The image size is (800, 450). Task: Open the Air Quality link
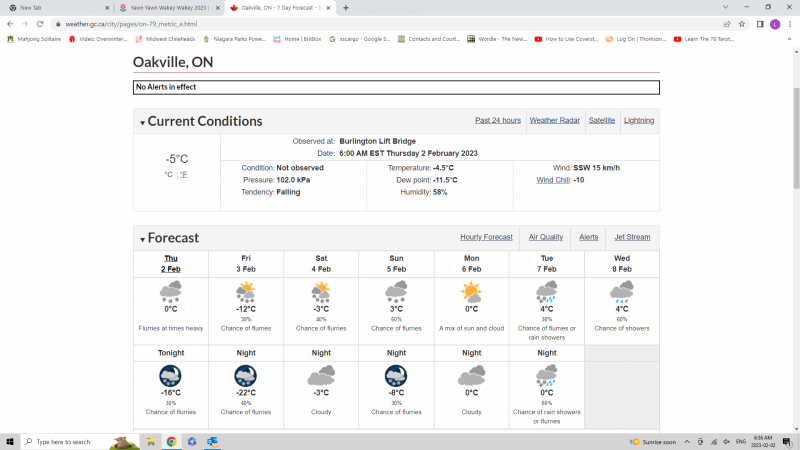click(545, 237)
